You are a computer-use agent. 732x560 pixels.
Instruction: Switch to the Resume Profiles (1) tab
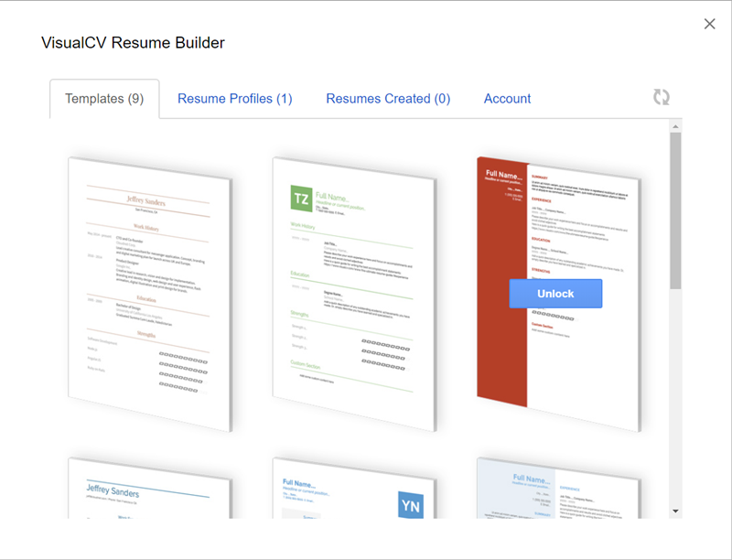tap(235, 99)
